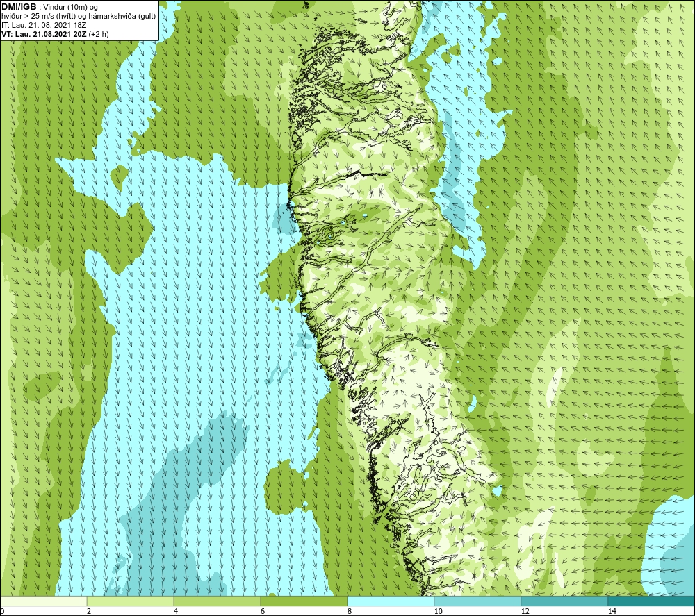Screen dimensions: 695x616
Task: Click the light cyan 8–10 m/s scale segment
Action: click(391, 601)
